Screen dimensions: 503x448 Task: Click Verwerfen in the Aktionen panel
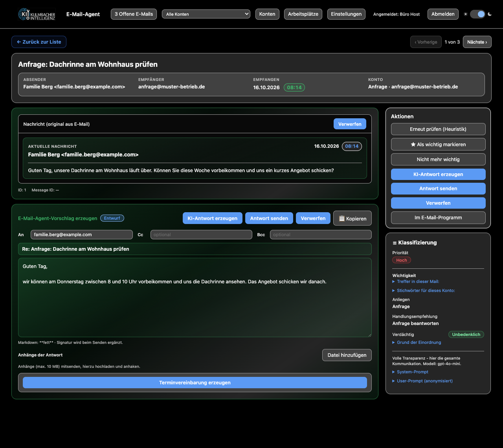point(438,203)
